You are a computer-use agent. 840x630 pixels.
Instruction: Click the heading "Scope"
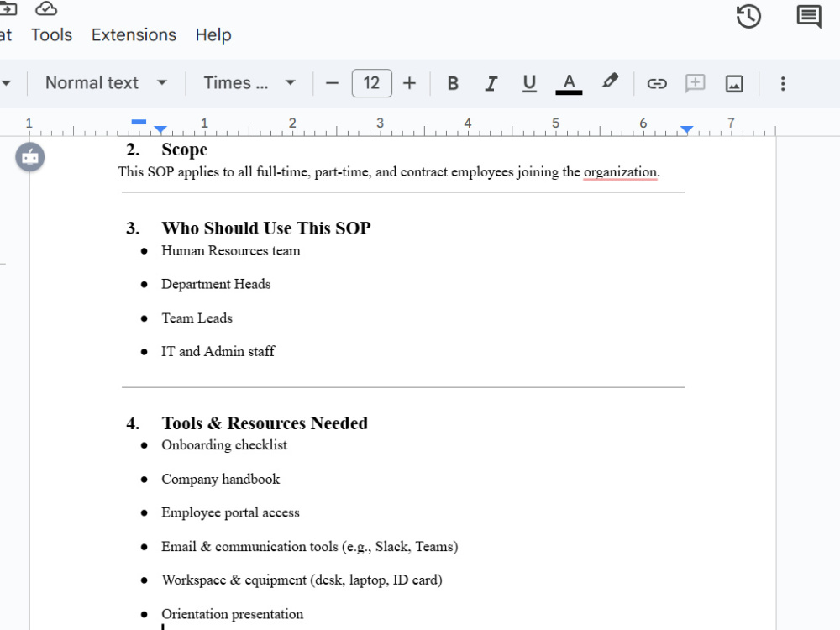pyautogui.click(x=184, y=150)
